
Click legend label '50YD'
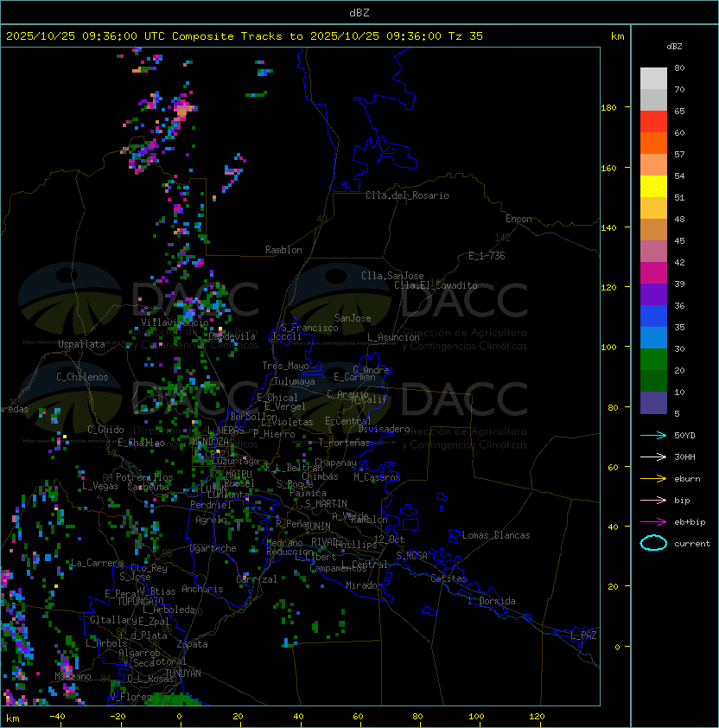(684, 436)
